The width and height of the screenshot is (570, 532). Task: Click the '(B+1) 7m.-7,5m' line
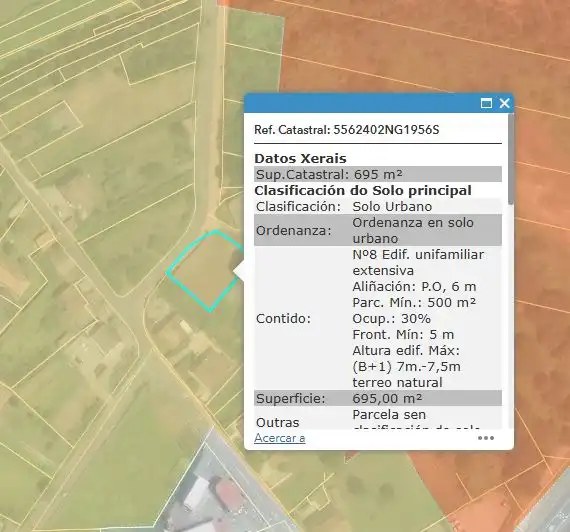tap(406, 367)
